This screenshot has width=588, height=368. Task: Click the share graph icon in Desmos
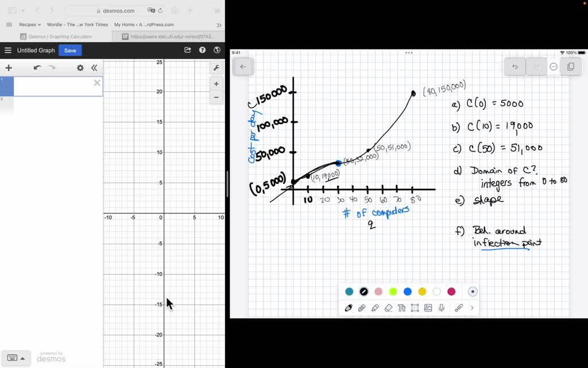[187, 50]
